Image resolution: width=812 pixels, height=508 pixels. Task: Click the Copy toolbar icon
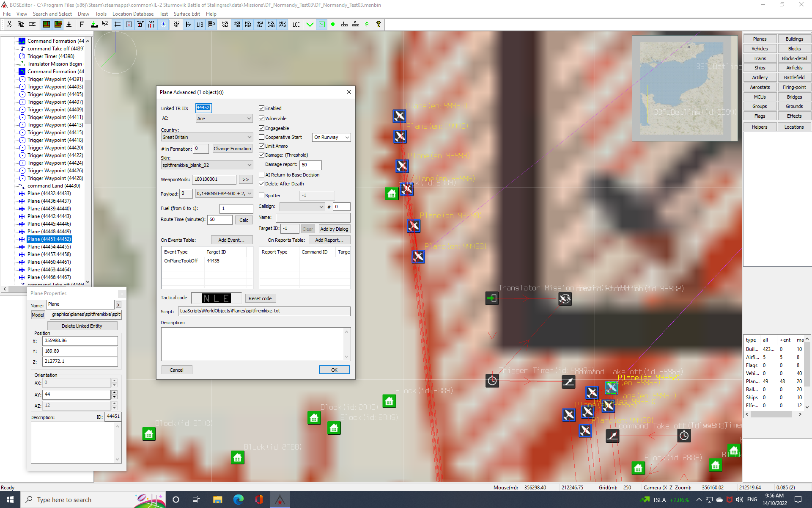(21, 25)
